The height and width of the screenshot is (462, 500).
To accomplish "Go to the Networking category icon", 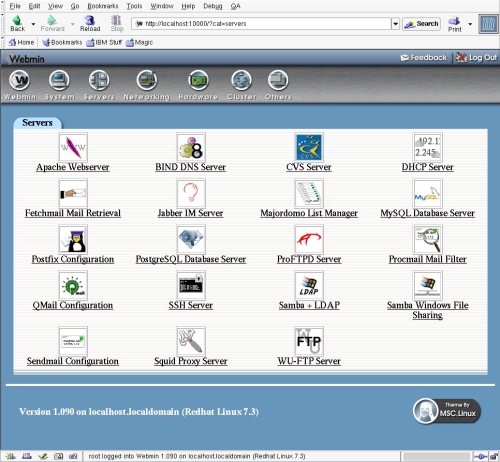I will [x=147, y=80].
